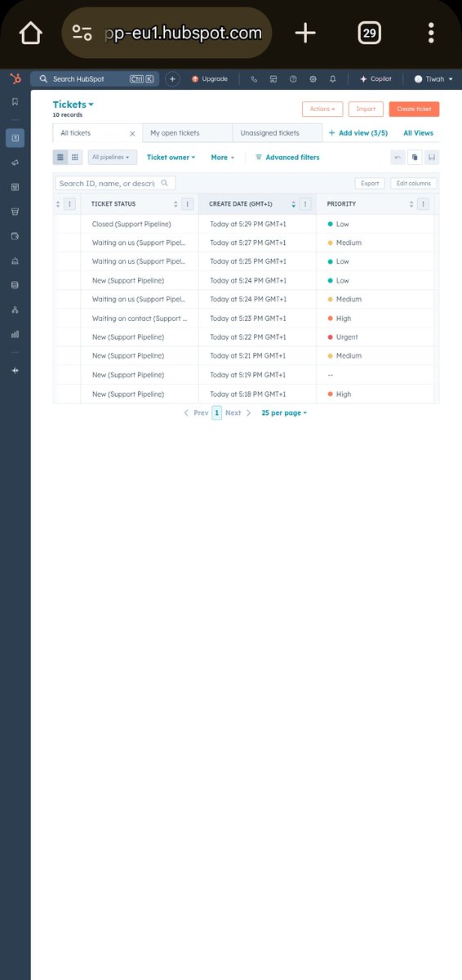This screenshot has width=462, height=980.
Task: Click the Create ticket button
Action: point(414,109)
